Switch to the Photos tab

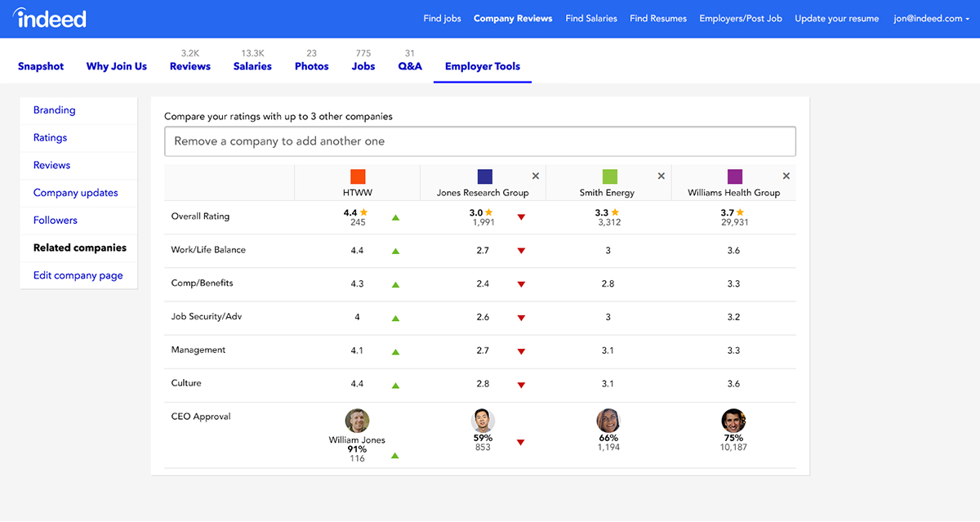pyautogui.click(x=312, y=66)
